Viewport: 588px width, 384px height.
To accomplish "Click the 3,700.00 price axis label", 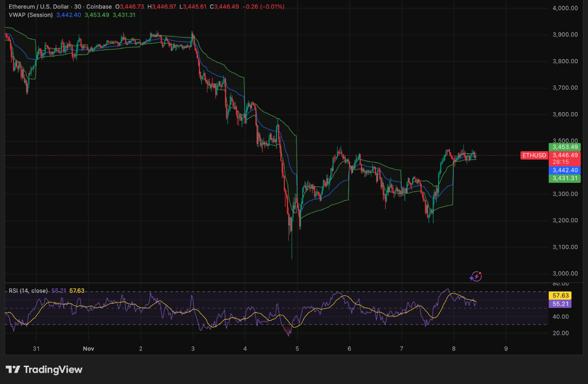I will coord(565,88).
